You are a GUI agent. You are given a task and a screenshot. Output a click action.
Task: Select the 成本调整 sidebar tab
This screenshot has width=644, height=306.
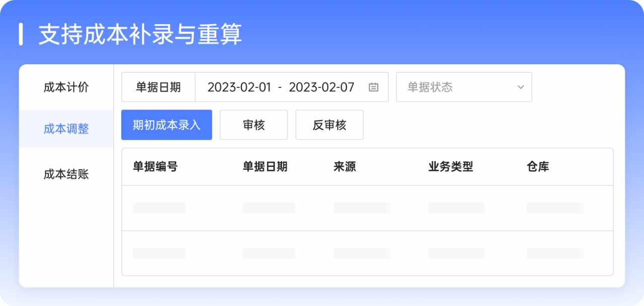66,129
